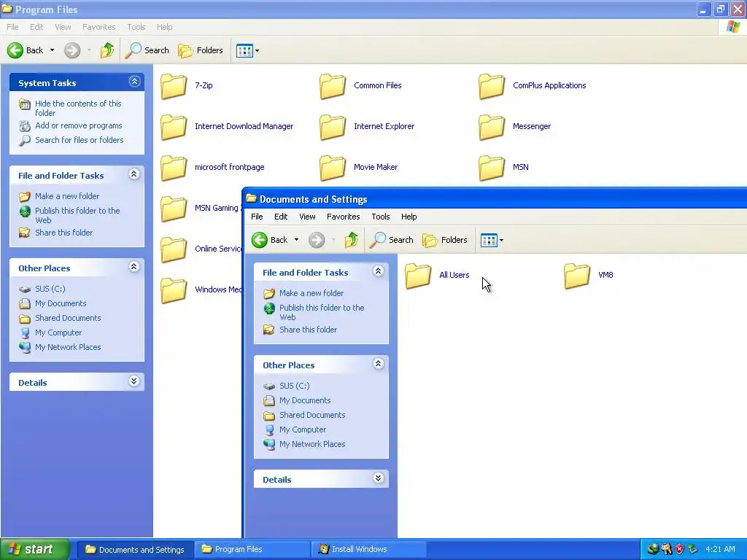Screen dimensions: 747x560
Task: Open the MSN folder icon
Action: point(491,168)
